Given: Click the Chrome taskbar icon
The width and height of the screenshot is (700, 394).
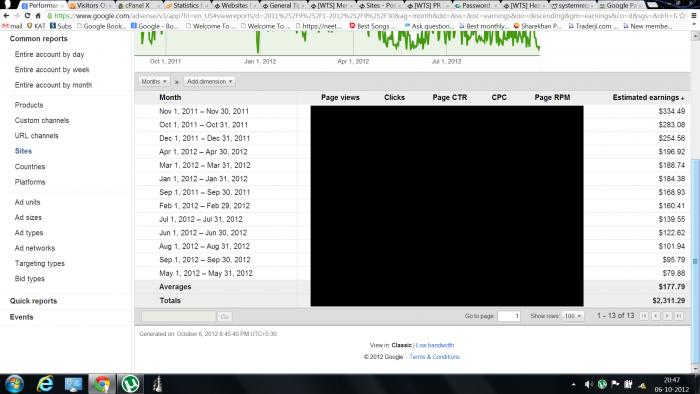Looking at the screenshot, I should 102,384.
